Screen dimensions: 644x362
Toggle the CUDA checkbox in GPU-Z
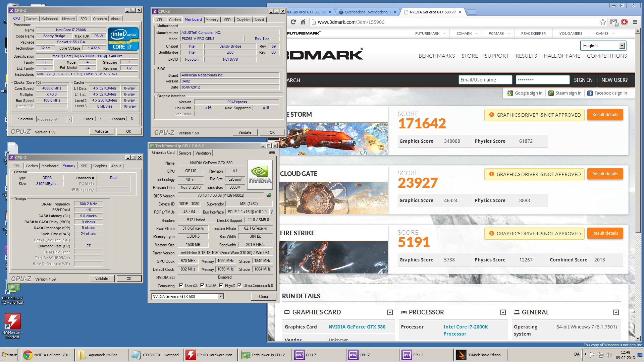click(x=202, y=286)
